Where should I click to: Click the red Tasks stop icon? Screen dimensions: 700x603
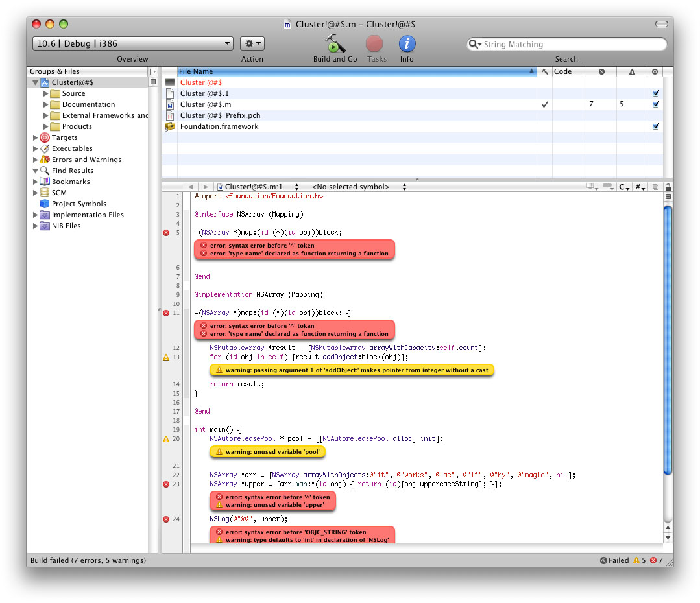374,43
